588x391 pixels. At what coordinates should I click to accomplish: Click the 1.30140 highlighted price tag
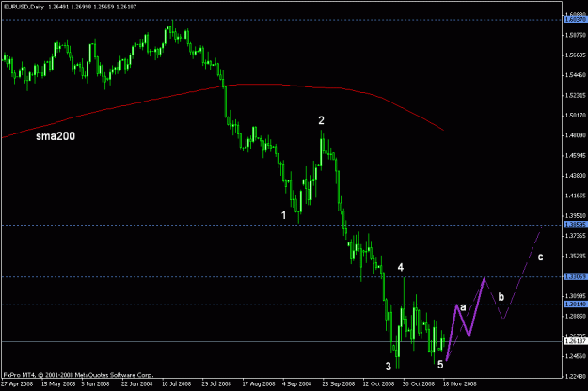tap(575, 305)
